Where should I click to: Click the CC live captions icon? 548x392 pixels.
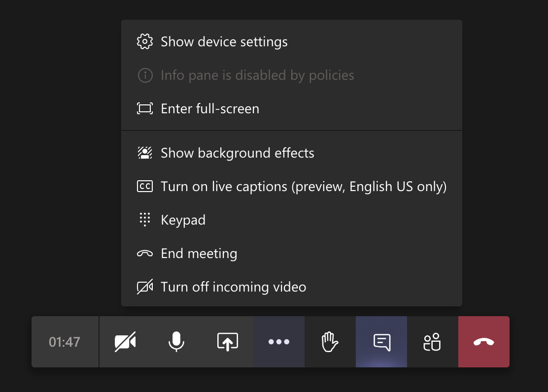click(x=145, y=187)
